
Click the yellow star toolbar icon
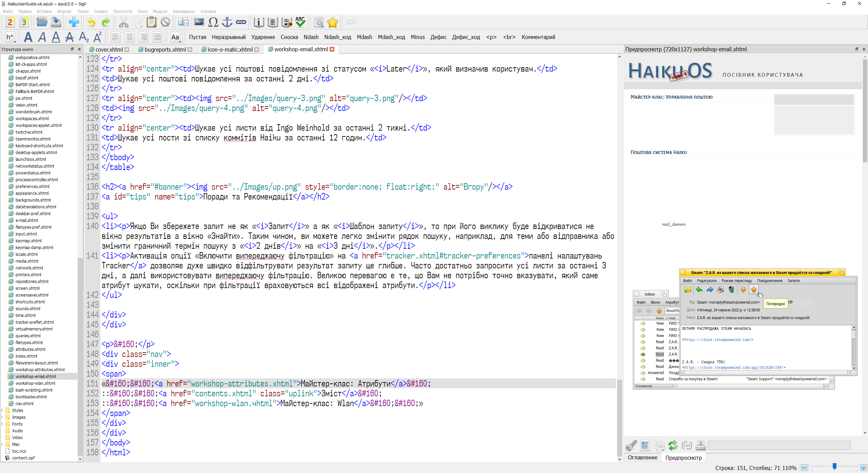pos(333,22)
